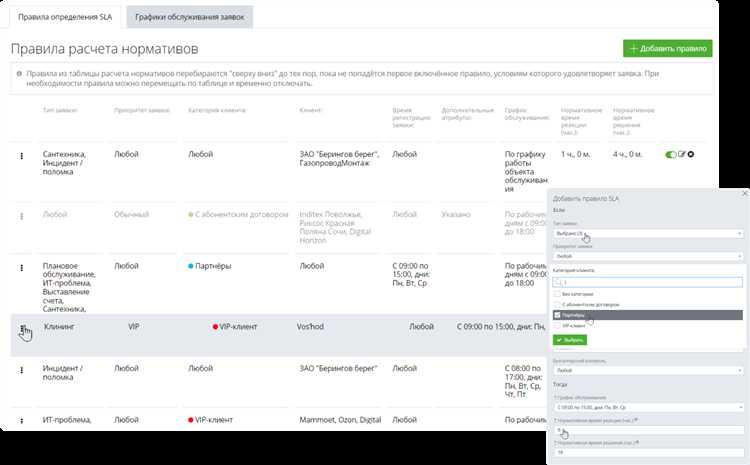This screenshot has height=465, width=750.
Task: Select the Правила определения SLA tab
Action: click(x=66, y=16)
